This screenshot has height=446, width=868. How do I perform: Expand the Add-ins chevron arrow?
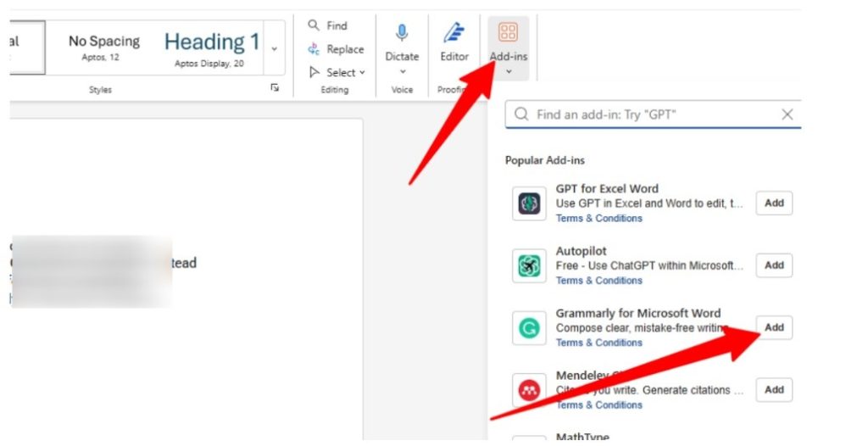coord(509,71)
